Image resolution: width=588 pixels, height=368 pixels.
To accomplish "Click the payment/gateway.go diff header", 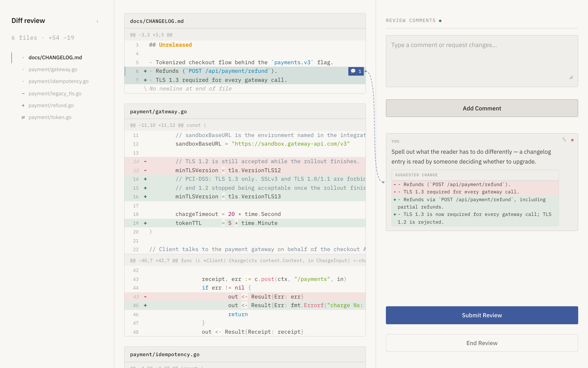I will 245,111.
